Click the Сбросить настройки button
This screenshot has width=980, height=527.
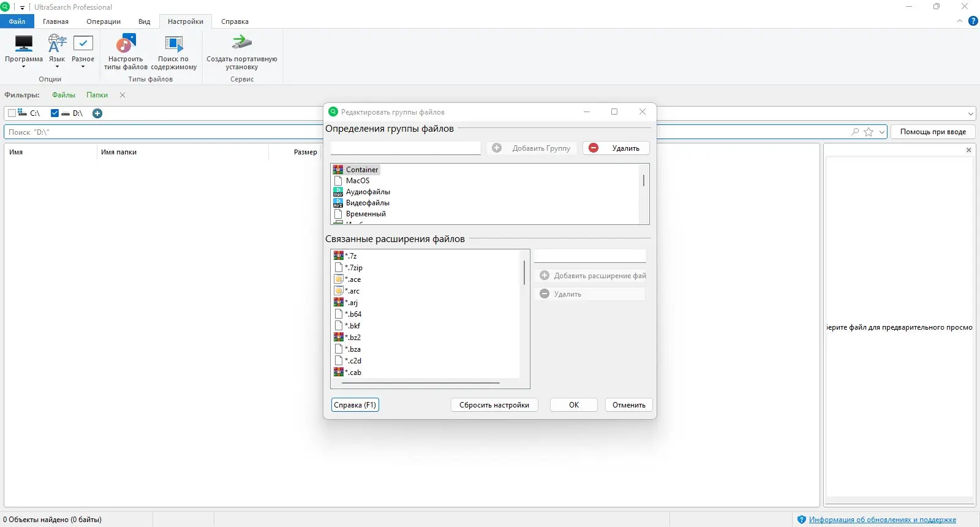pyautogui.click(x=494, y=405)
